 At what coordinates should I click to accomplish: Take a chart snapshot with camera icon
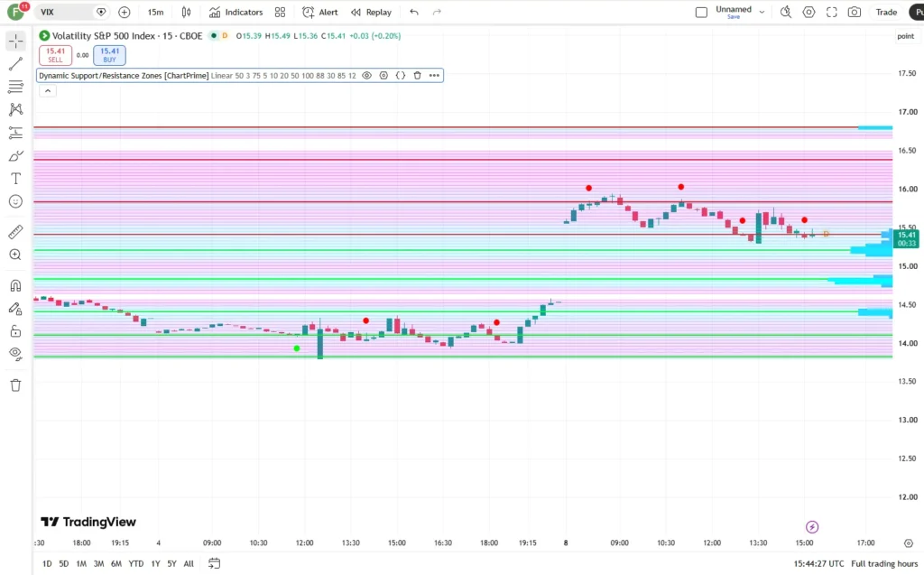click(x=855, y=12)
